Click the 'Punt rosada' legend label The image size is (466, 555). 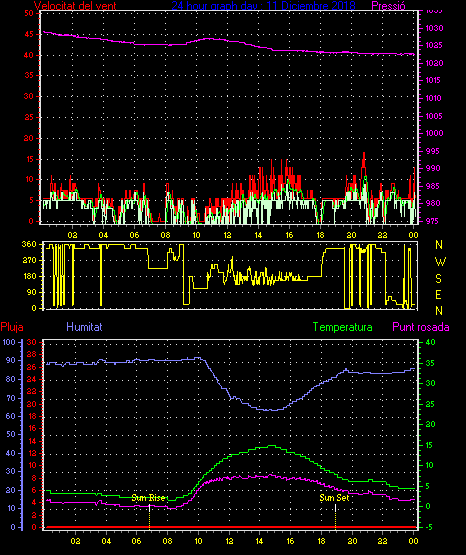click(x=421, y=327)
